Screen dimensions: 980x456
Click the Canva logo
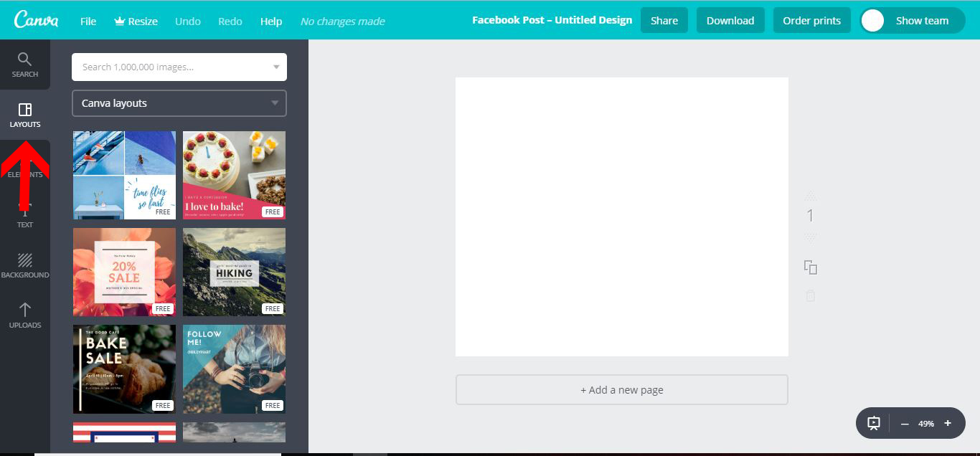(35, 19)
